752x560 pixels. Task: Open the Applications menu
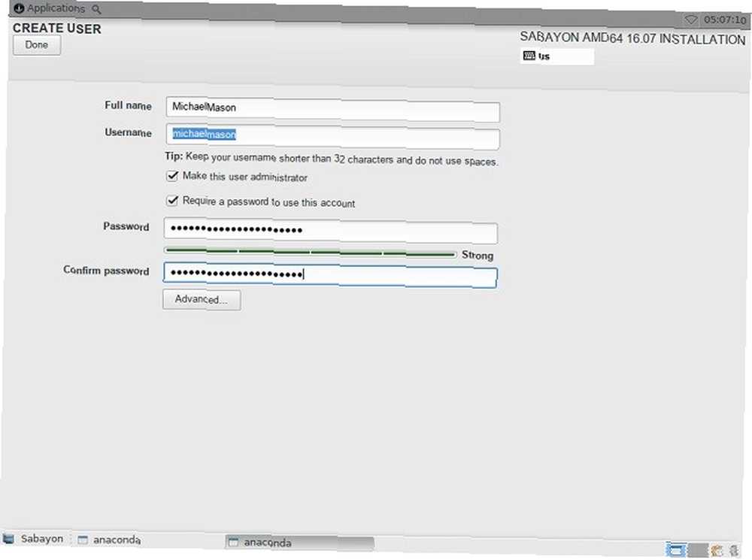[x=50, y=8]
